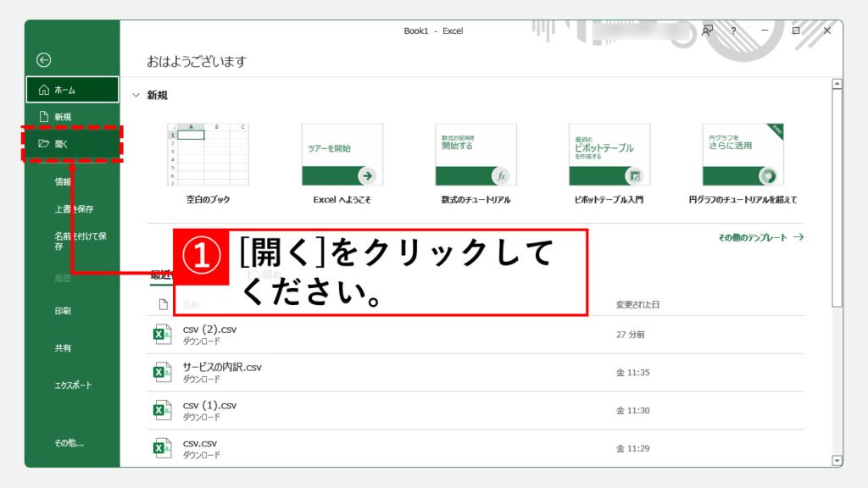
Task: Collapse the 新規 section chevron
Action: pos(136,96)
